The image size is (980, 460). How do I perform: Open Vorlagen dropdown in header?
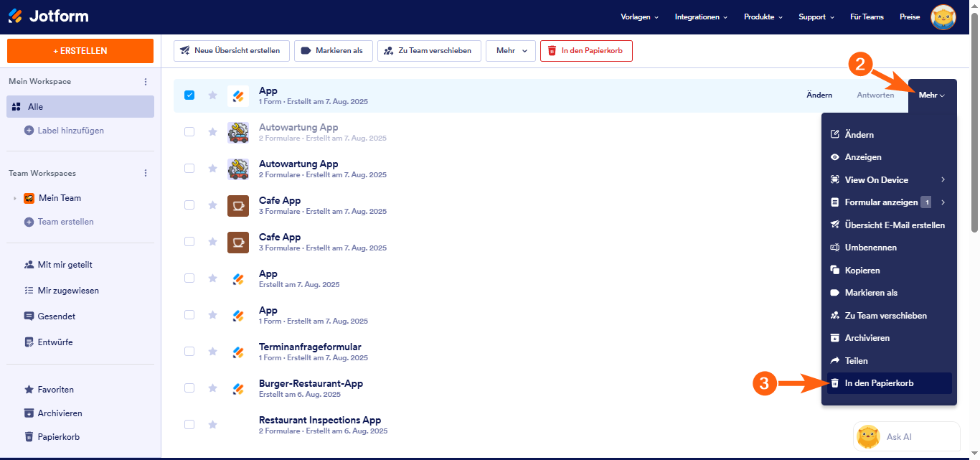[x=640, y=17]
